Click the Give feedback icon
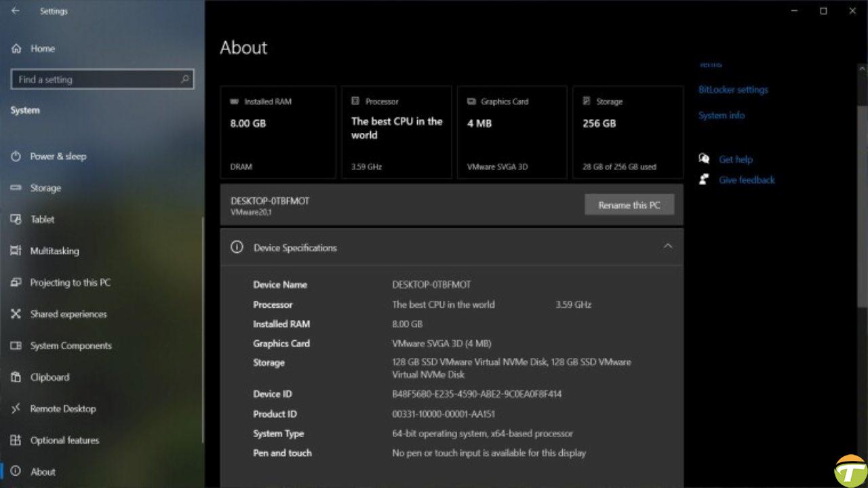 pyautogui.click(x=704, y=180)
